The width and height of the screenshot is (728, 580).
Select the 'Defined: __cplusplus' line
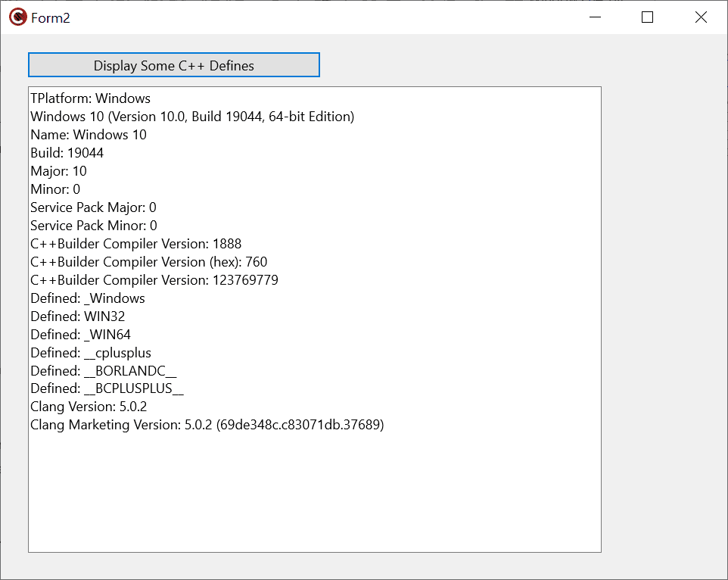click(91, 352)
